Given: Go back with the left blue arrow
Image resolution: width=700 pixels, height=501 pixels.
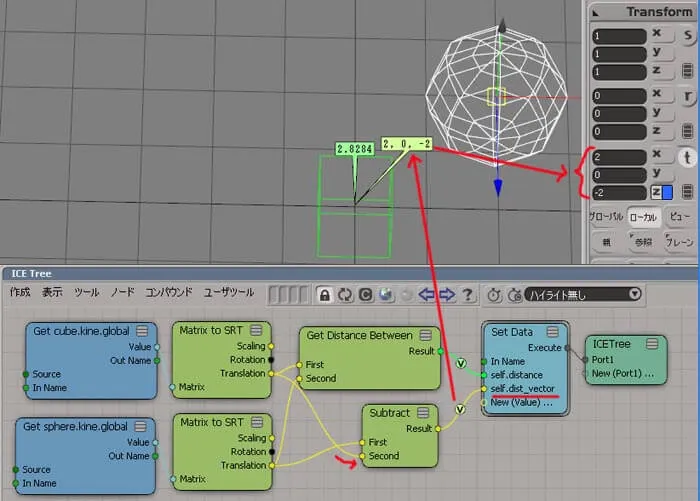Looking at the screenshot, I should tap(427, 295).
